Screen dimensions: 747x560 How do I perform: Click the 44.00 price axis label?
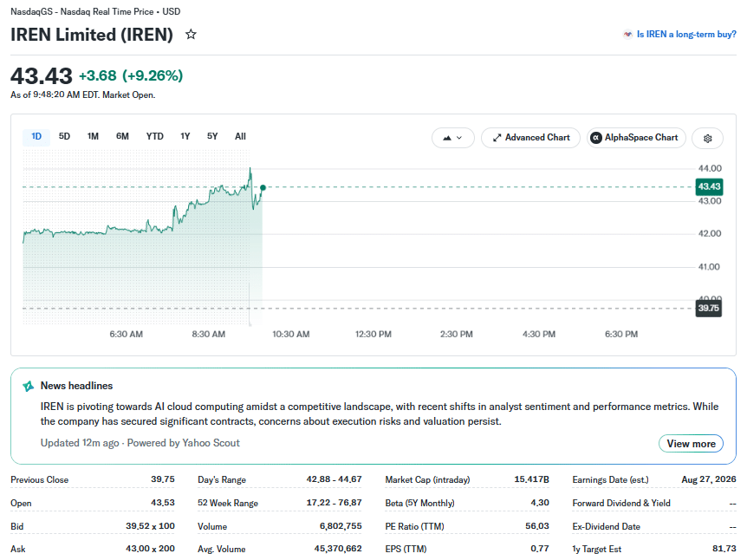coord(710,168)
